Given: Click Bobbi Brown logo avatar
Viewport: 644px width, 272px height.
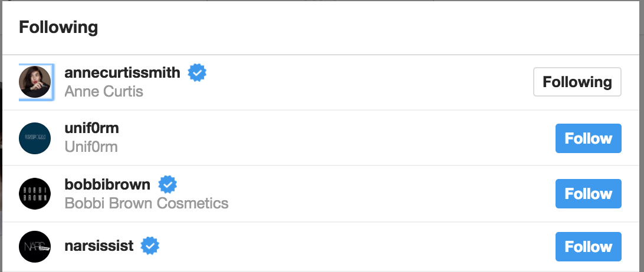Looking at the screenshot, I should [35, 194].
